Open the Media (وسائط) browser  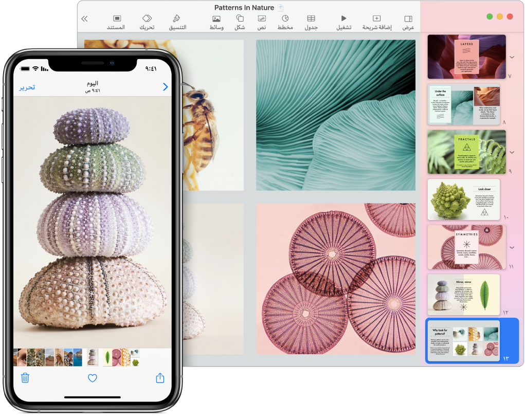[215, 21]
